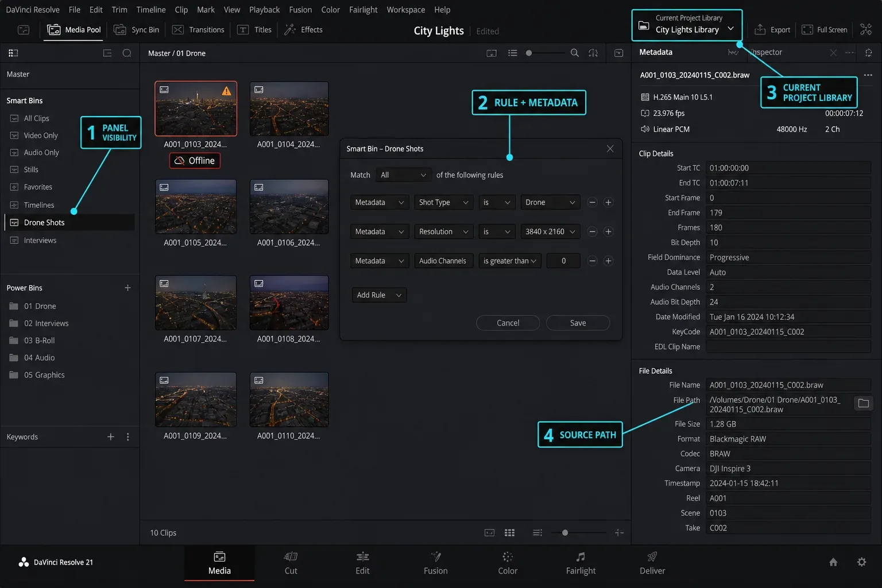Open the Sync Bin panel
The height and width of the screenshot is (588, 882).
tap(136, 30)
